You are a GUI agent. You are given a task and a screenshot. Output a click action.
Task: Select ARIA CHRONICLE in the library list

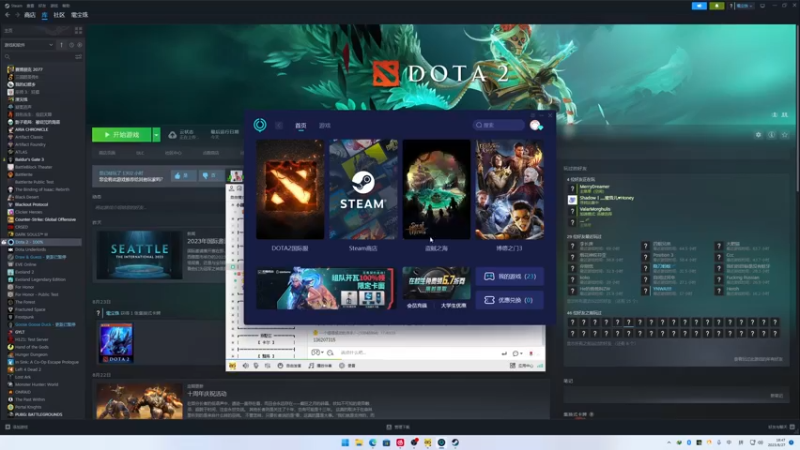click(32, 130)
